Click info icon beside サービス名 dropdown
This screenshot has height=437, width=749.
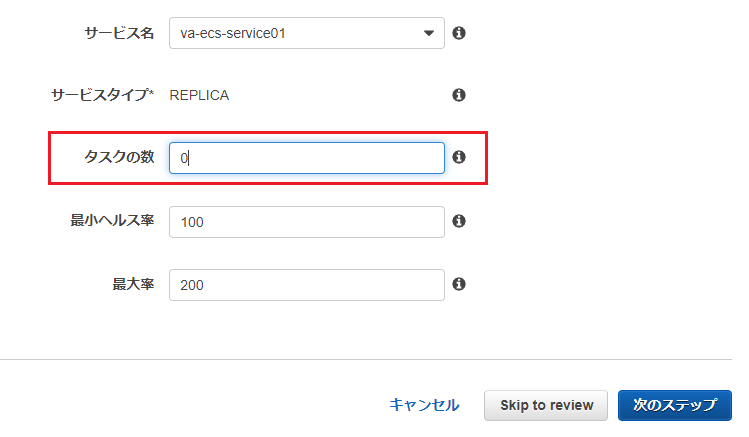coord(459,33)
